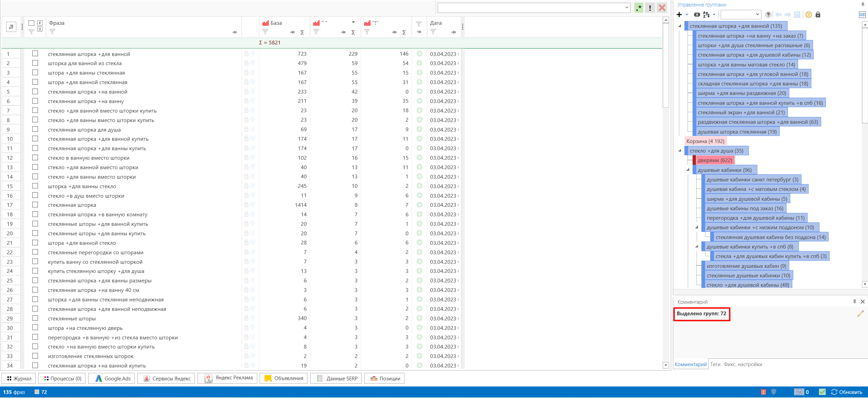Click the table grid view icon
This screenshot has height=398, width=868.
pyautogui.click(x=862, y=15)
